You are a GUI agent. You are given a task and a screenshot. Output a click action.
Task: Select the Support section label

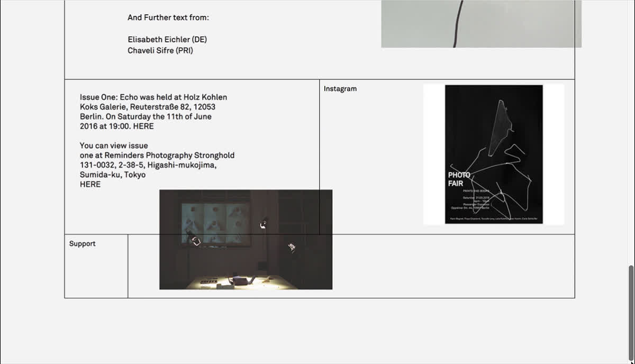pyautogui.click(x=83, y=244)
